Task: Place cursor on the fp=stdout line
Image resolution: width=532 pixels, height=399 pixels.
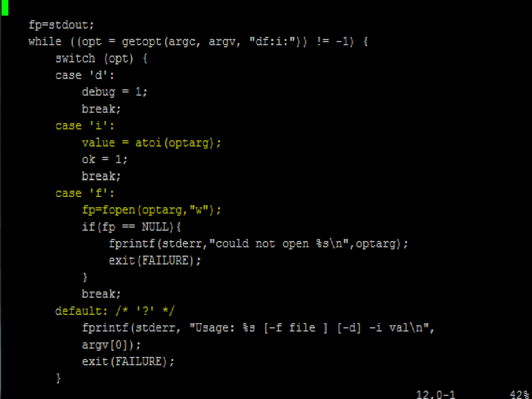Action: (61, 25)
